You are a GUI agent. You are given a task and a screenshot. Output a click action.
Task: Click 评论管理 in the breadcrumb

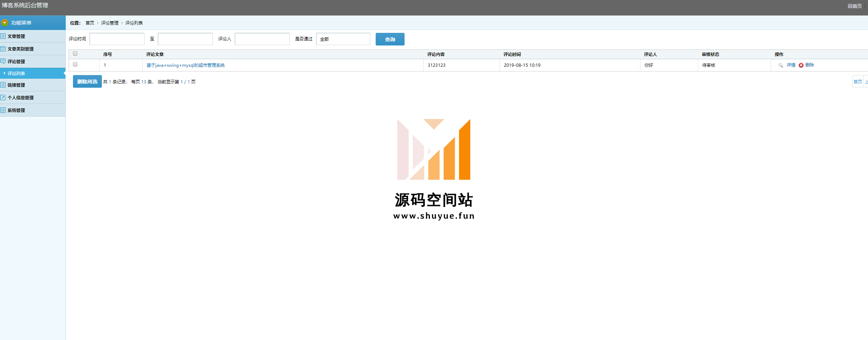pos(110,23)
